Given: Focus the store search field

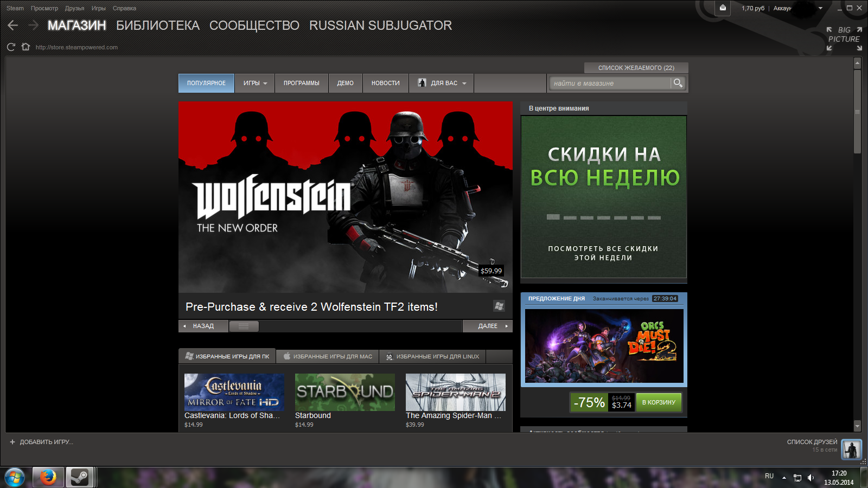Looking at the screenshot, I should (x=610, y=83).
